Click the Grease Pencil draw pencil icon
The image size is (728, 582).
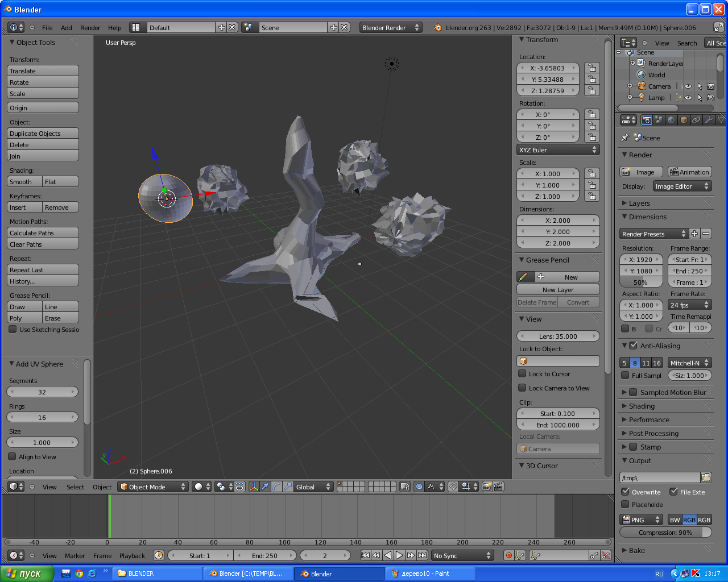523,277
